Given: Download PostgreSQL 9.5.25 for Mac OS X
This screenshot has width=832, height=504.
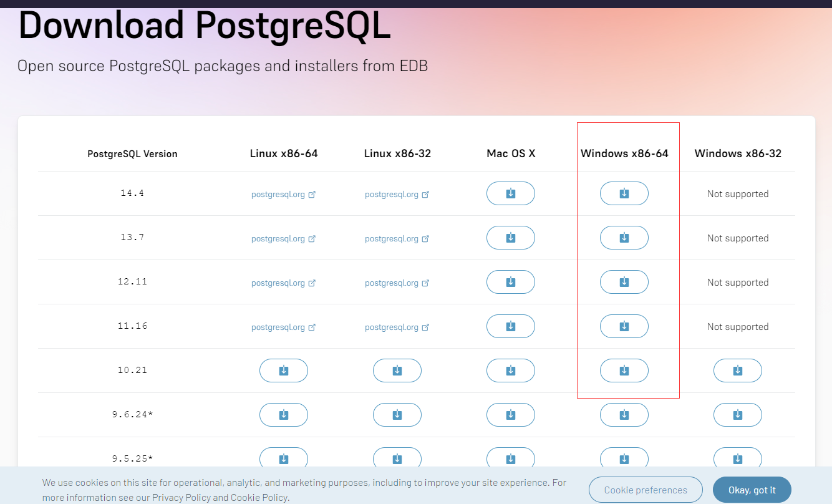Looking at the screenshot, I should [x=510, y=458].
